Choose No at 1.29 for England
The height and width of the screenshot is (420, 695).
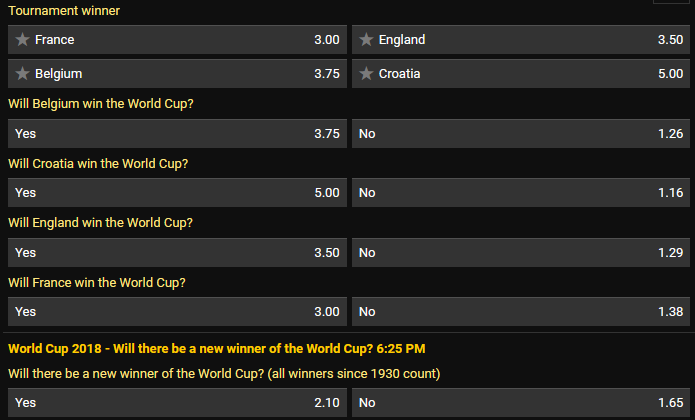tap(521, 253)
